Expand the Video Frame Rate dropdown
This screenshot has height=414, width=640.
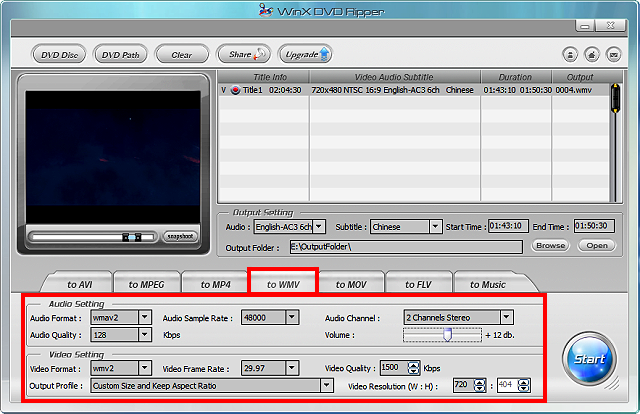tap(291, 368)
